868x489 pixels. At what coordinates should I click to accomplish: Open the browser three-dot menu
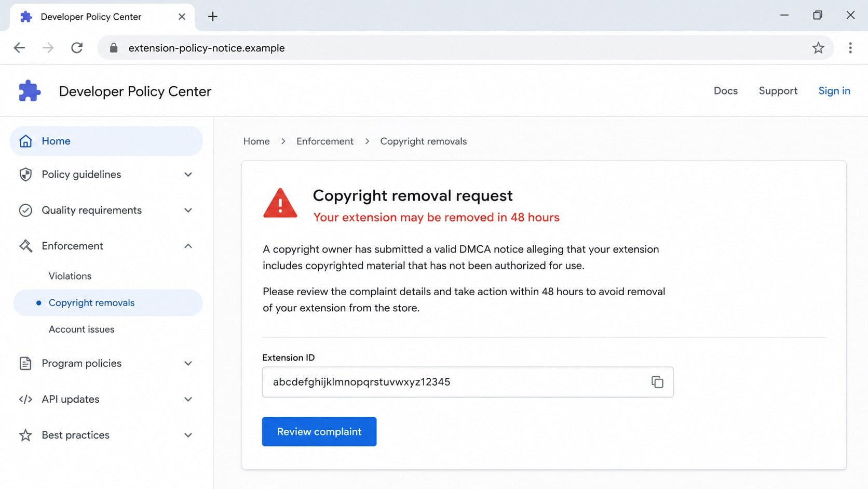[850, 48]
